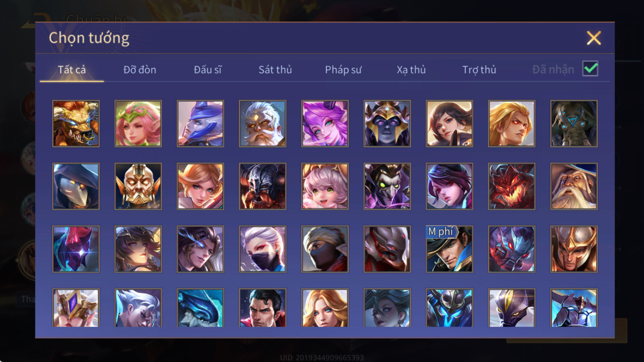The height and width of the screenshot is (362, 644).
Task: Open the 'Sát thủ' tab
Action: [x=275, y=70]
